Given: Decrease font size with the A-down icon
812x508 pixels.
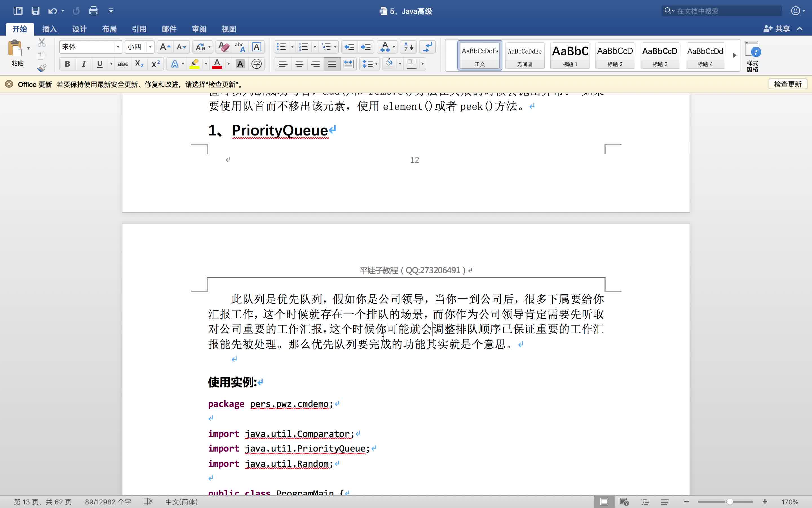Looking at the screenshot, I should point(182,47).
